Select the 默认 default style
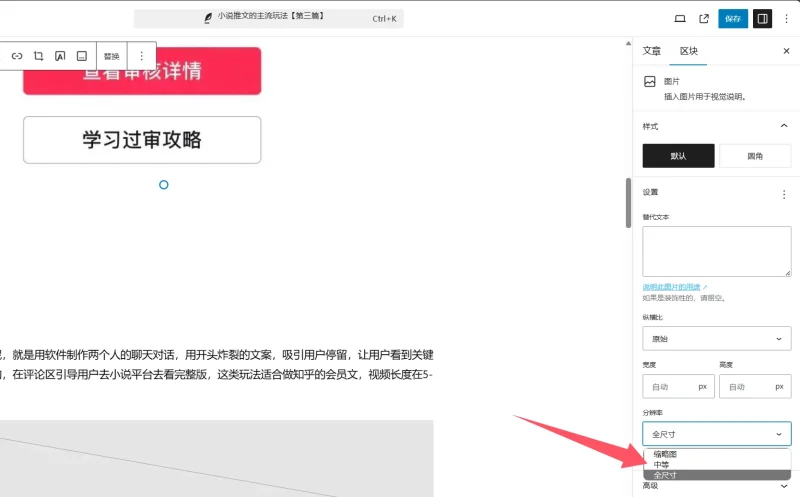The image size is (800, 497). (678, 156)
